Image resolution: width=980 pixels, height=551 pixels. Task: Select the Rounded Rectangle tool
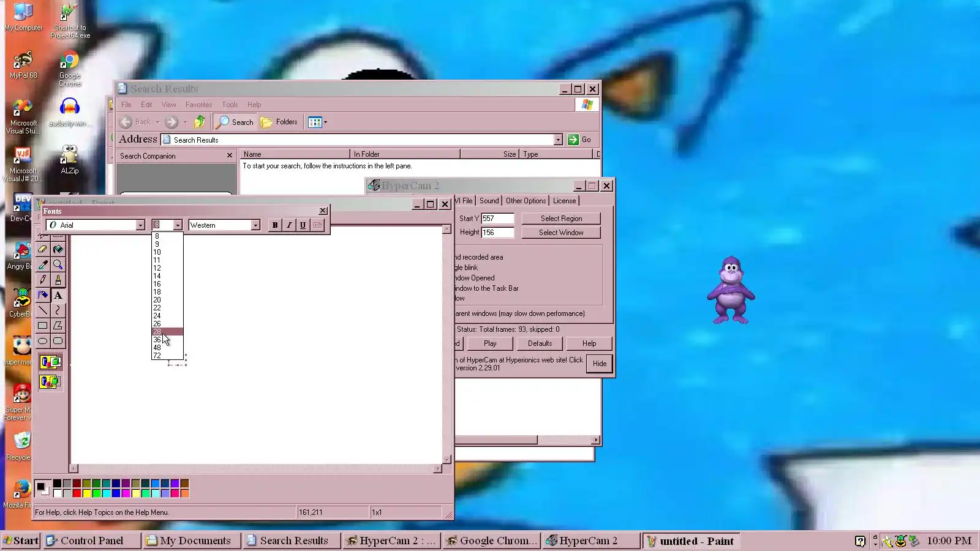click(x=58, y=341)
